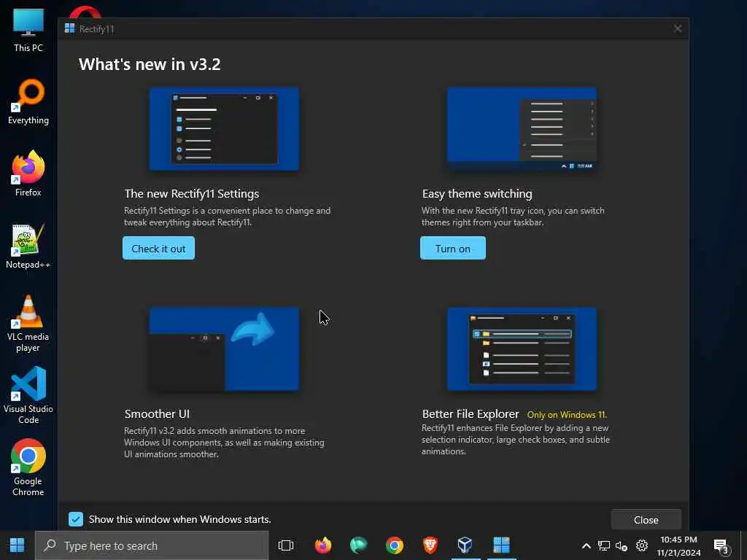Image resolution: width=747 pixels, height=560 pixels.
Task: Select the Google Chrome desktop shortcut
Action: point(28,467)
